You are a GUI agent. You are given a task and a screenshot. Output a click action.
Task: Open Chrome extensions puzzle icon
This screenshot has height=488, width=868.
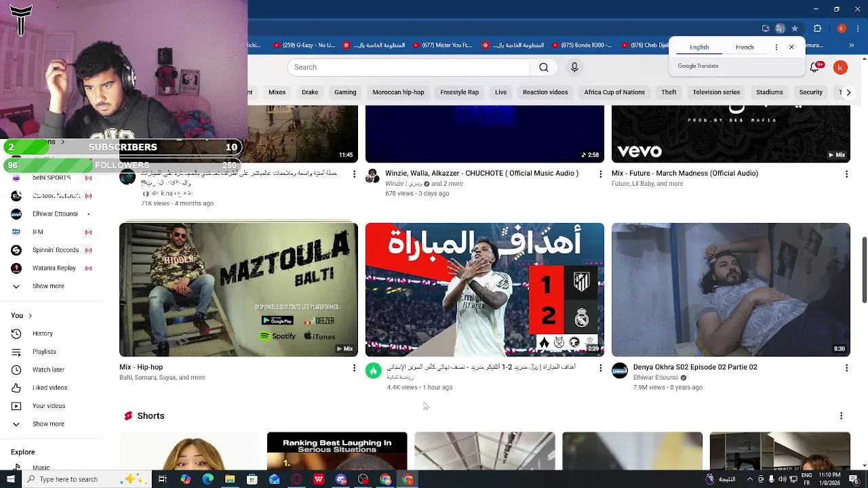(817, 28)
